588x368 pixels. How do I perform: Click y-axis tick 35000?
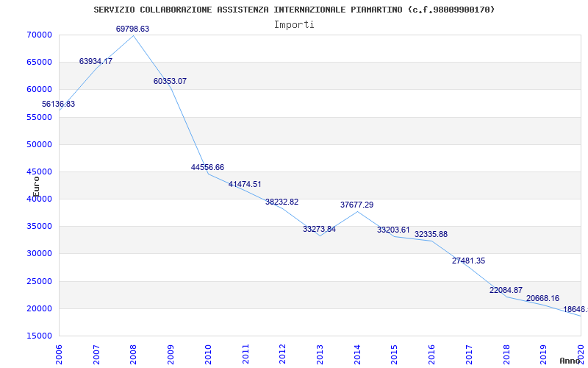pyautogui.click(x=39, y=227)
